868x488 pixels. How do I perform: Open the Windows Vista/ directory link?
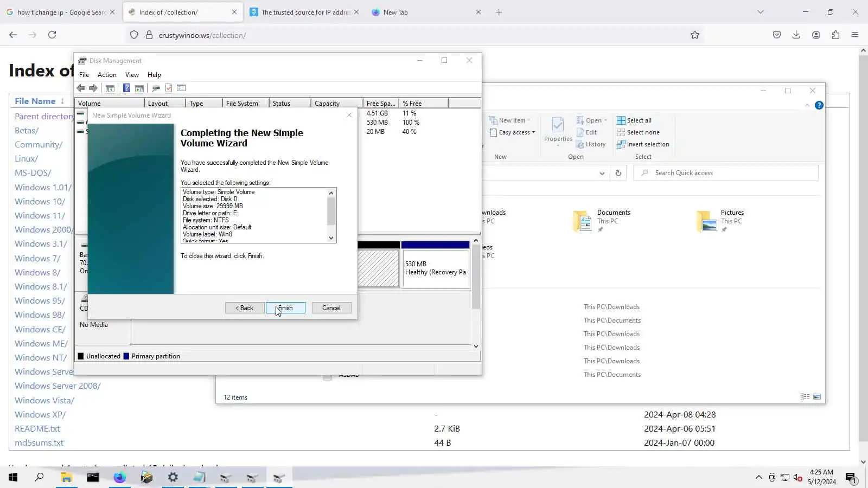(x=44, y=401)
